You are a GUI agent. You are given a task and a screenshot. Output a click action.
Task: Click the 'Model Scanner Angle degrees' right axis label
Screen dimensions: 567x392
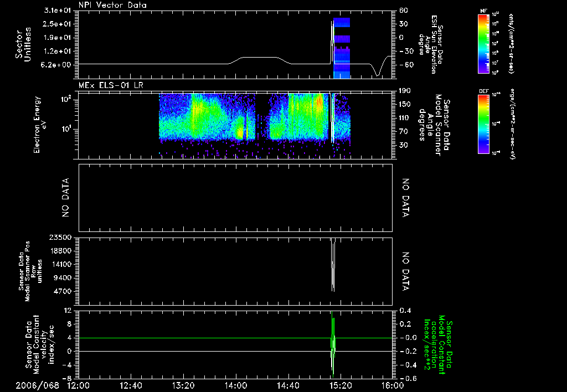[434, 125]
